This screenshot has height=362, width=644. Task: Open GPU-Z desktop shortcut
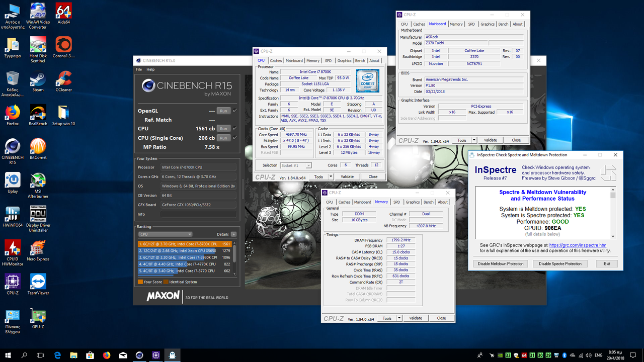tap(38, 318)
